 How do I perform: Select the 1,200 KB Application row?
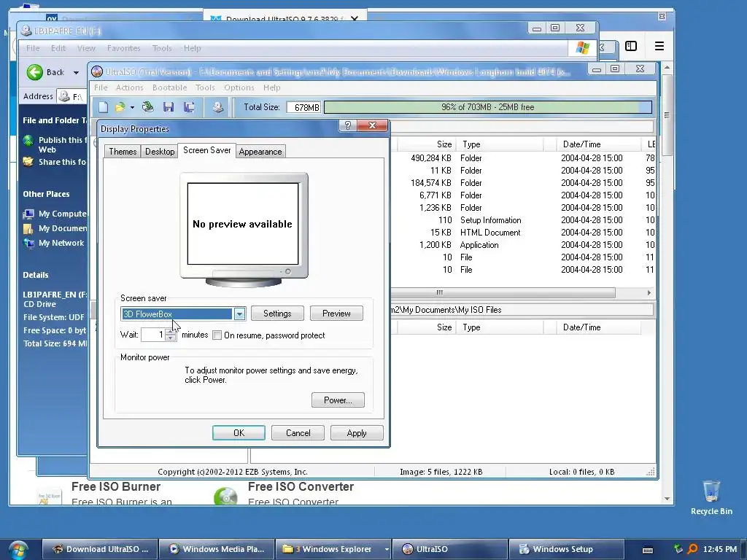point(522,245)
